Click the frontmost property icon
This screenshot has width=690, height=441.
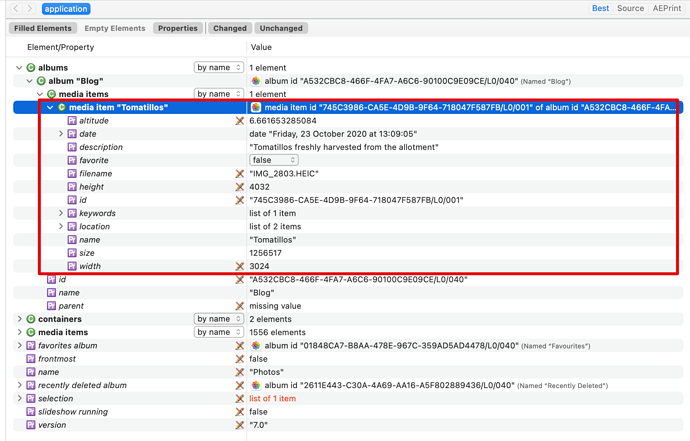[x=31, y=359]
